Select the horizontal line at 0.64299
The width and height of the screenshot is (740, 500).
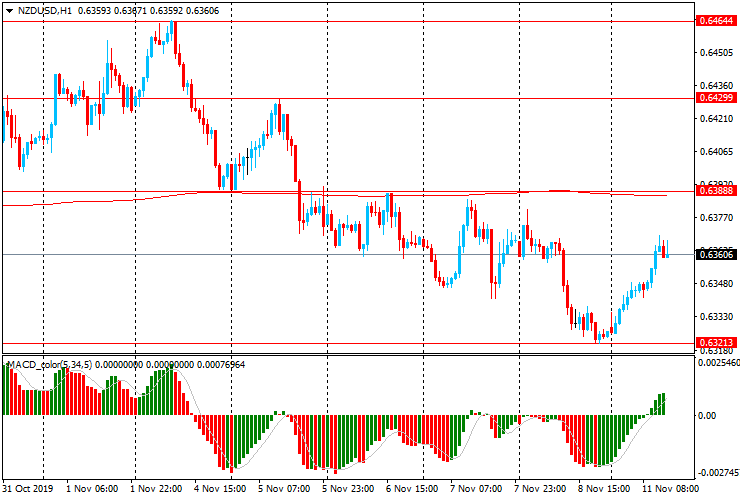348,99
